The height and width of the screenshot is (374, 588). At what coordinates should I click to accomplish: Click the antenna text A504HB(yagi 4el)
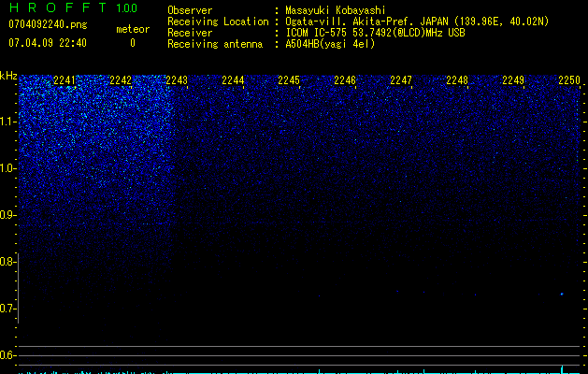(x=330, y=44)
